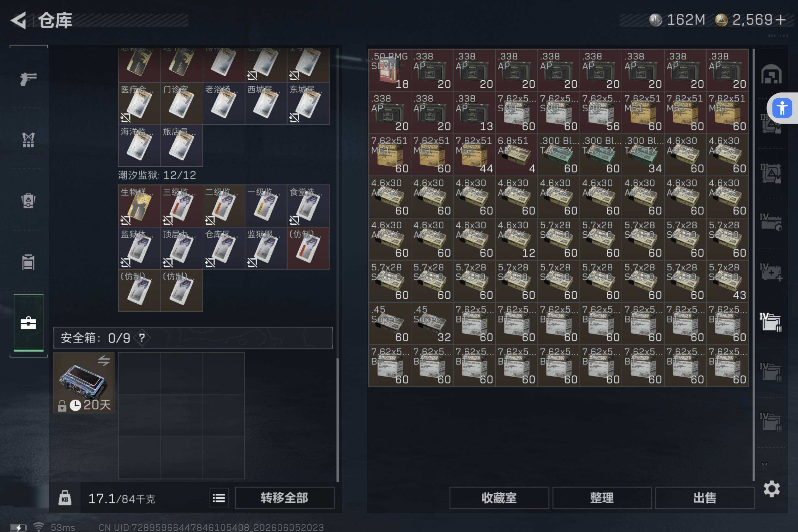Click the right stash scrollbar
798x532 pixels.
753,265
